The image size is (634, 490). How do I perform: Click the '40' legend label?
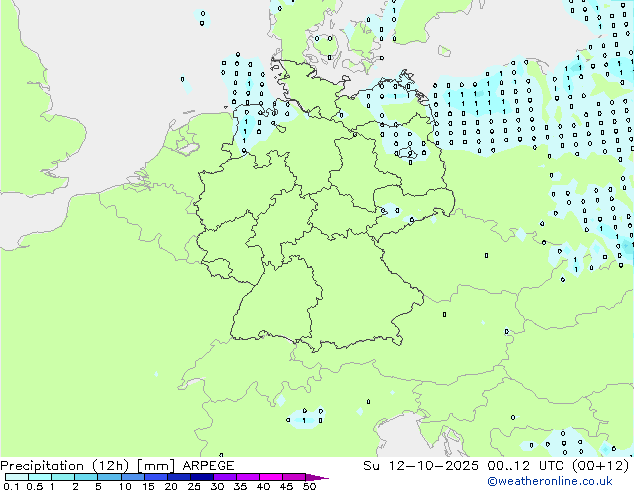pos(264,486)
